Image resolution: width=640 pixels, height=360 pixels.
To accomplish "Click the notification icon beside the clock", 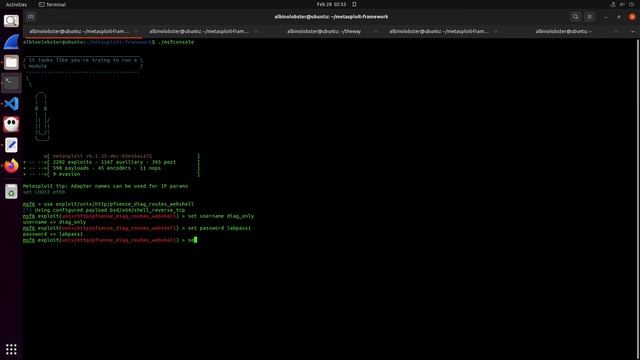I will point(354,4).
